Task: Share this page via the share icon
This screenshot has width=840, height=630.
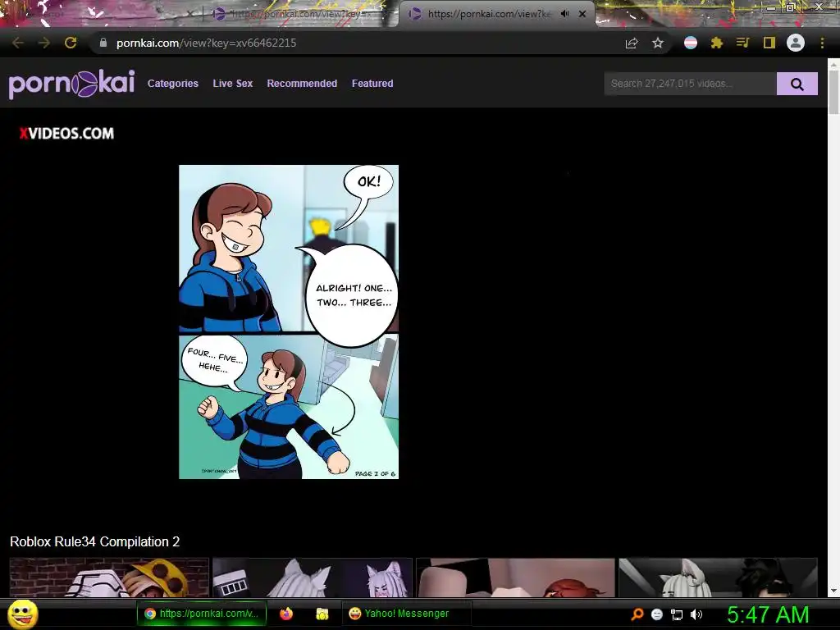Action: [x=632, y=43]
